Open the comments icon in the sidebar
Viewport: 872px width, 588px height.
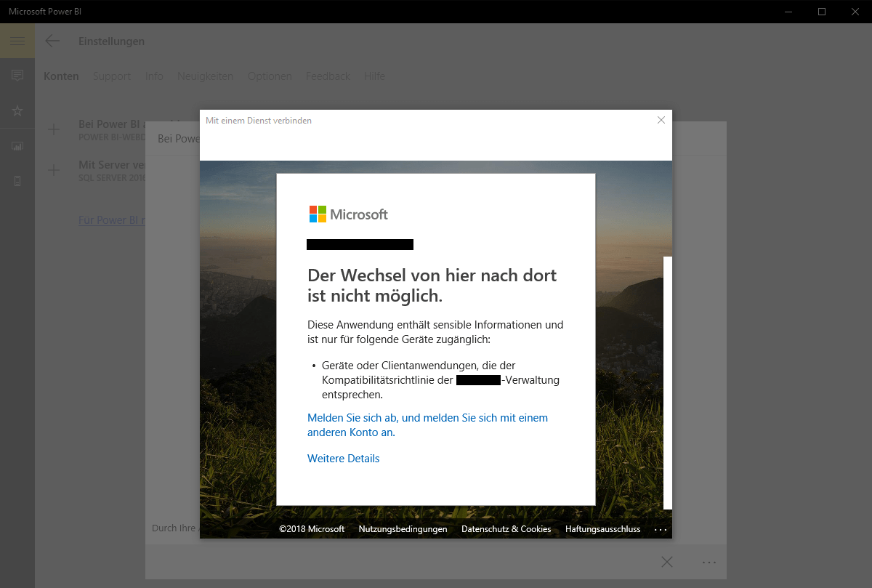(17, 76)
